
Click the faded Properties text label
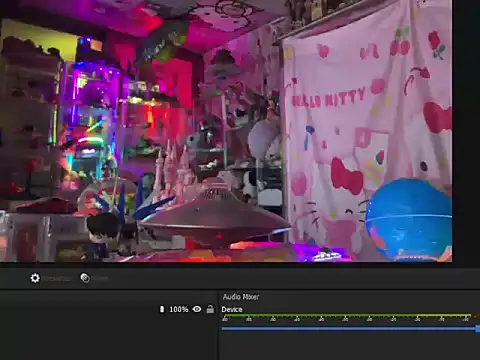(x=58, y=278)
